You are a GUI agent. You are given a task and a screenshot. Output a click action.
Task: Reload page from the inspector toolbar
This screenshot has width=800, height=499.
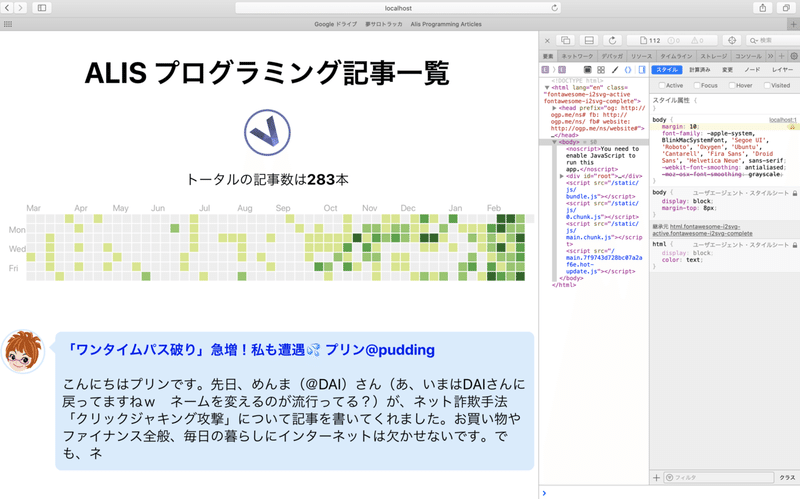(612, 40)
